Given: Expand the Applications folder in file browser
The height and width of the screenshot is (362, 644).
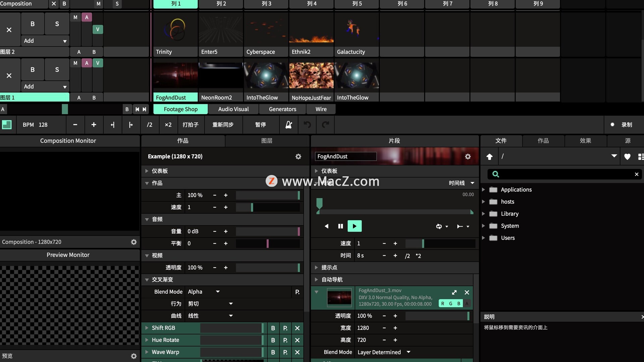Looking at the screenshot, I should click(x=483, y=190).
